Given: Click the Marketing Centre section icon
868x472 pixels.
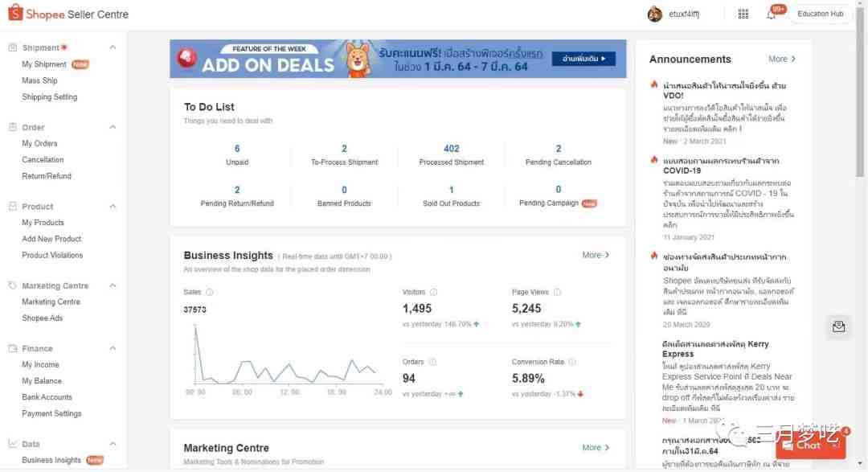Looking at the screenshot, I should coord(13,285).
